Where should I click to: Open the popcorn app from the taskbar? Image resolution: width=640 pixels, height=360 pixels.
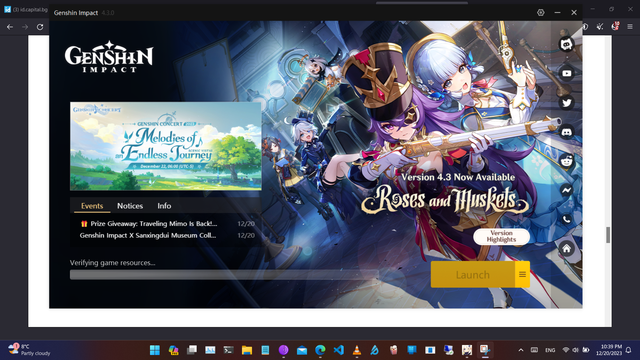pyautogui.click(x=393, y=350)
